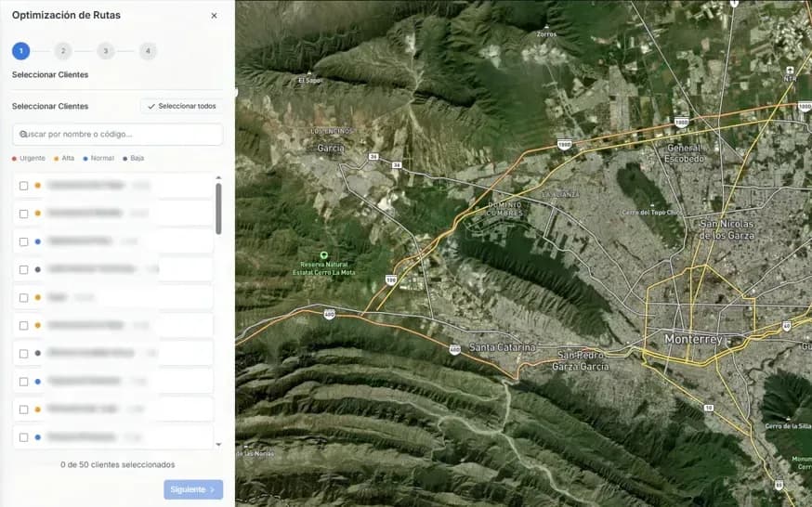Viewport: 812px width, 507px height.
Task: Click the García town label on map
Action: 331,148
